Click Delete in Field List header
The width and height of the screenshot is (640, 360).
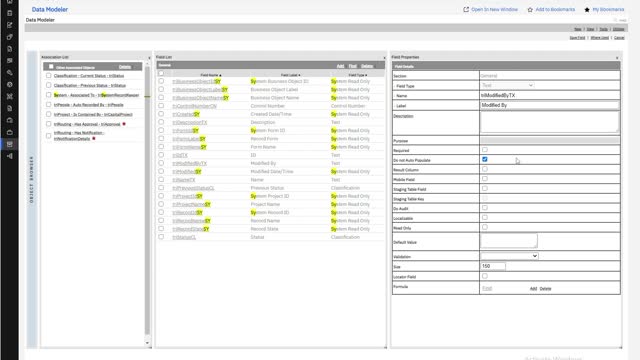click(x=367, y=66)
